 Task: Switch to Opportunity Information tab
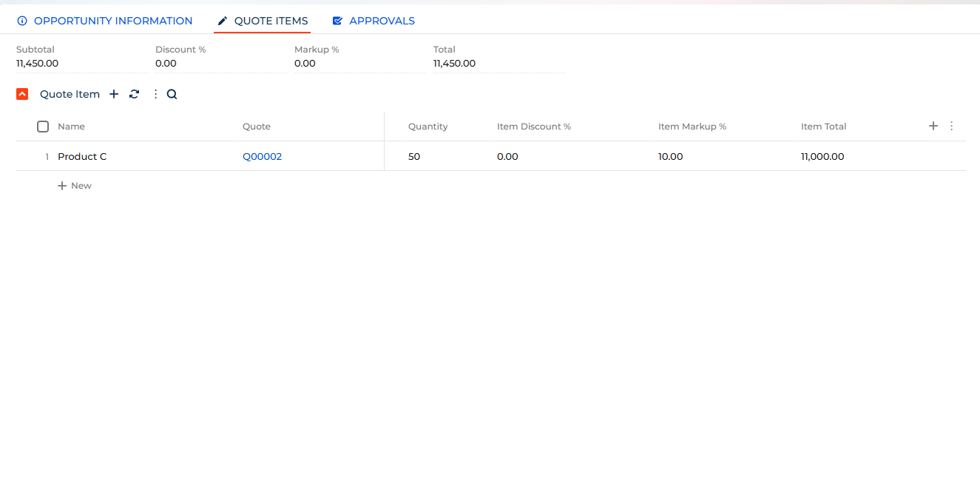[x=104, y=21]
